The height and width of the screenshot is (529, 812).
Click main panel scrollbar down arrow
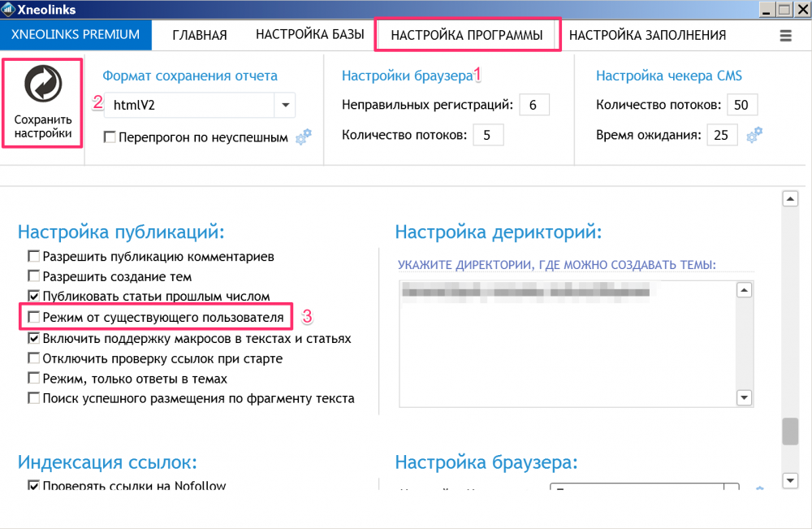(x=790, y=479)
